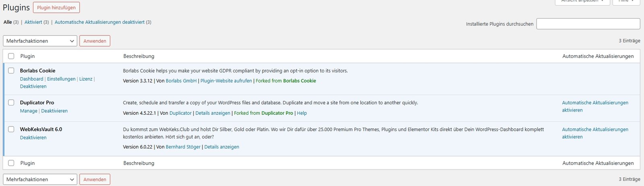This screenshot has height=186, width=644.
Task: Open the Duplicator Pro Manage link
Action: click(x=29, y=111)
